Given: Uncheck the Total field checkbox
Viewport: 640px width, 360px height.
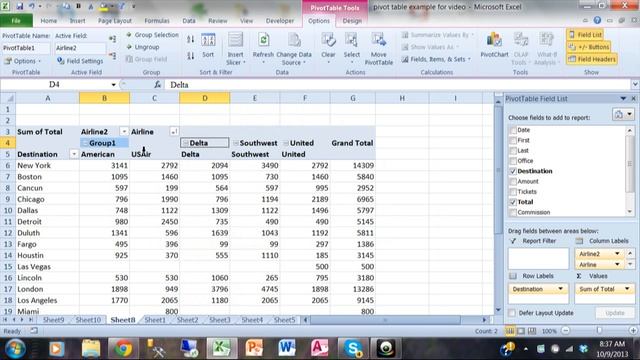Looking at the screenshot, I should (x=513, y=202).
